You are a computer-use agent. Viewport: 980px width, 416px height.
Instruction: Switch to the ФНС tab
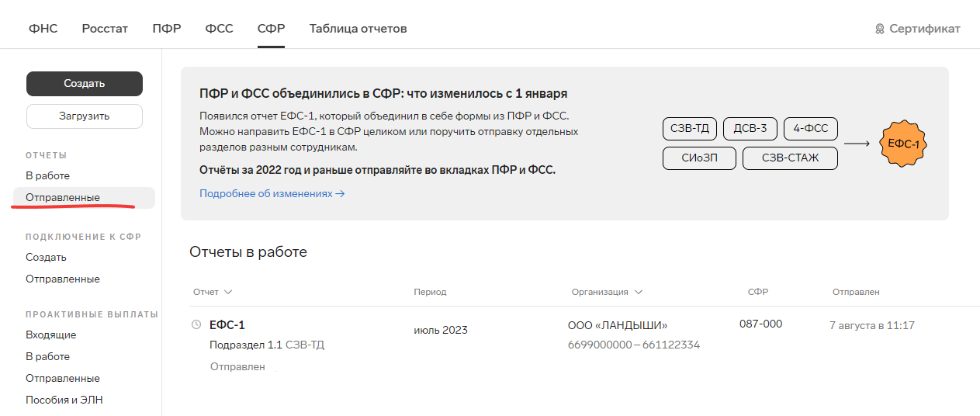click(43, 29)
